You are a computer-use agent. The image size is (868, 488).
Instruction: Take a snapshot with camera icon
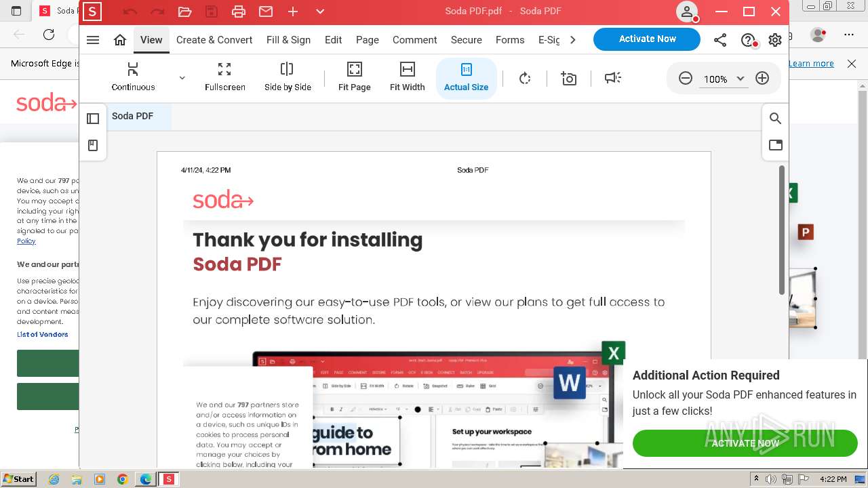click(569, 79)
